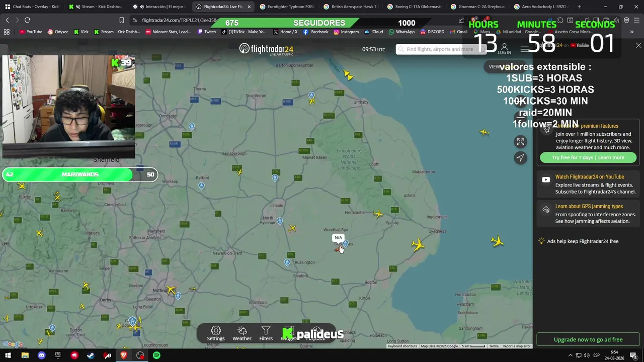
Task: Open the Twitch bookmark
Action: pyautogui.click(x=207, y=32)
